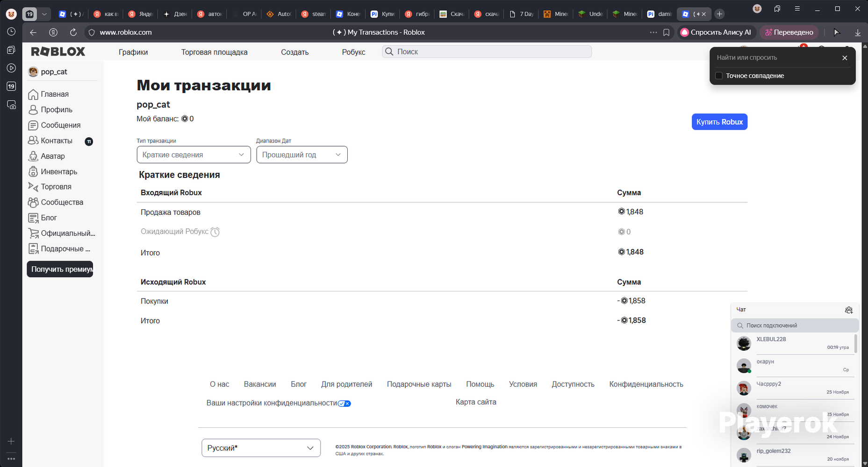Click the Получить премиум button
This screenshot has width=868, height=467.
tap(60, 269)
